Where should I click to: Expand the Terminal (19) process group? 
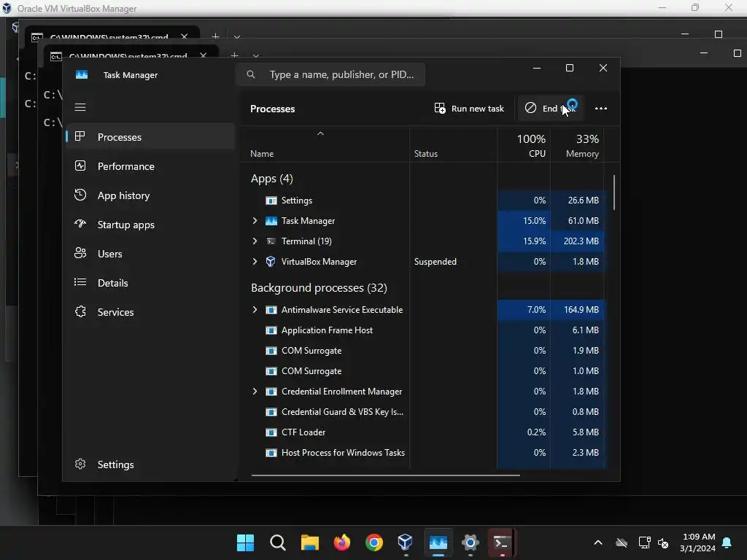pyautogui.click(x=255, y=241)
